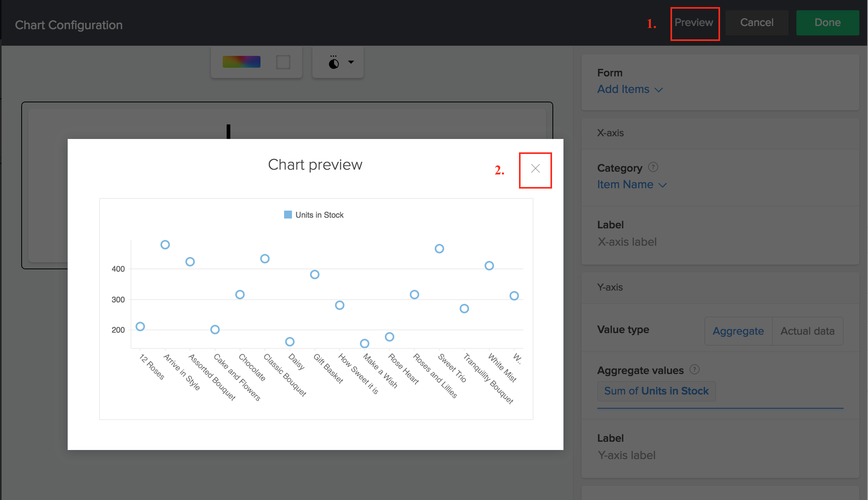Viewport: 868px width, 500px height.
Task: Click the Arrive in Style data point
Action: point(165,245)
